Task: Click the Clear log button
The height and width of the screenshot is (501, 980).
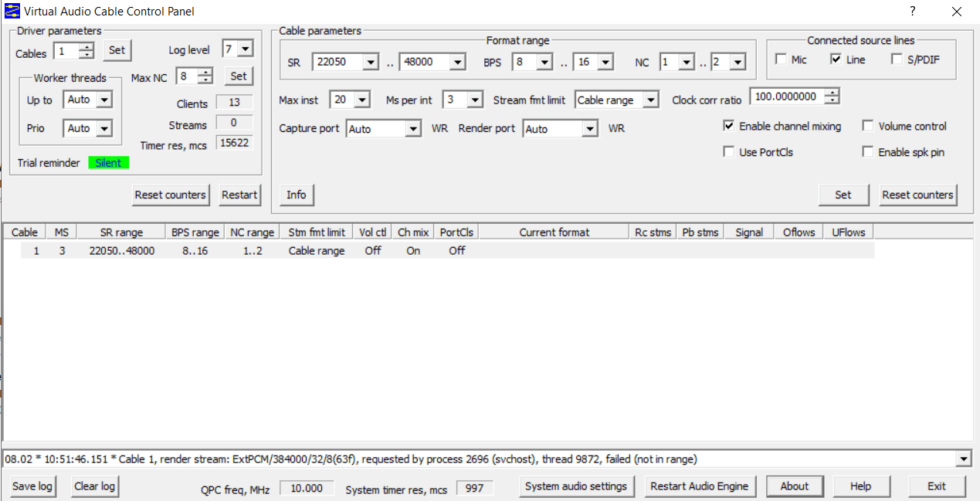Action: coord(94,486)
